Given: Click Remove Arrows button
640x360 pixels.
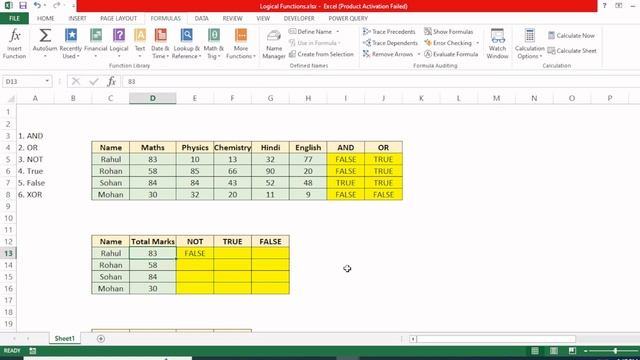Looking at the screenshot, I should tap(388, 54).
